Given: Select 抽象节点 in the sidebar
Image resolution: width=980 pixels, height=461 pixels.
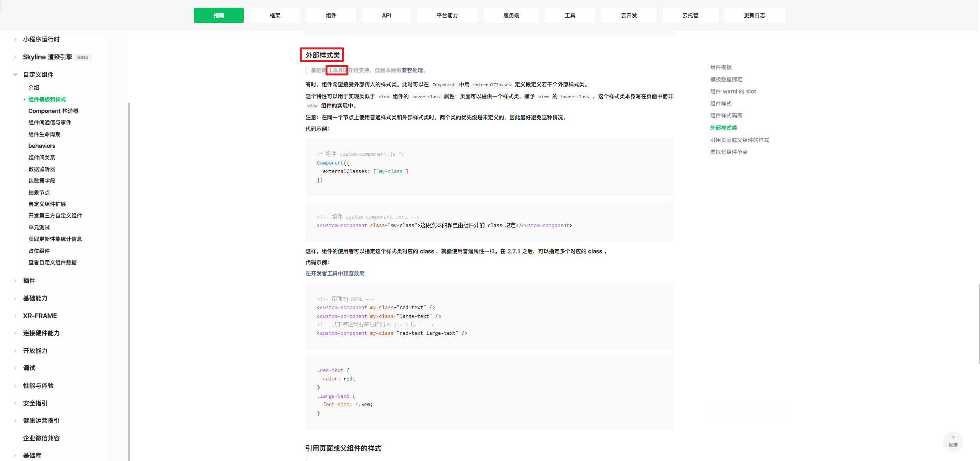Looking at the screenshot, I should point(39,192).
